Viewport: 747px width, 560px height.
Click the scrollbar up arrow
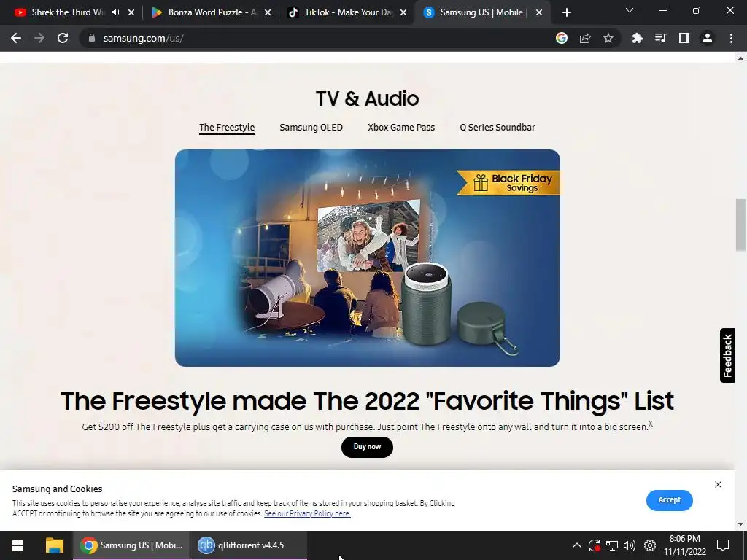pos(740,58)
